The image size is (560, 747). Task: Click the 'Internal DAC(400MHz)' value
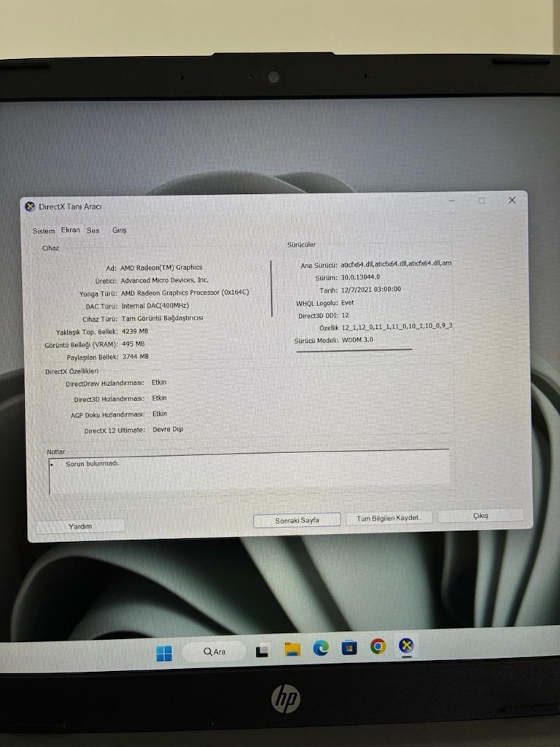[x=155, y=306]
